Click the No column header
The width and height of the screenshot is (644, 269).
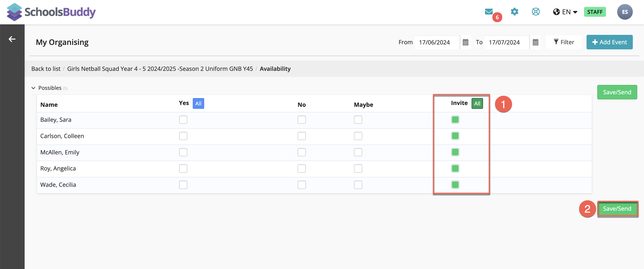click(301, 105)
